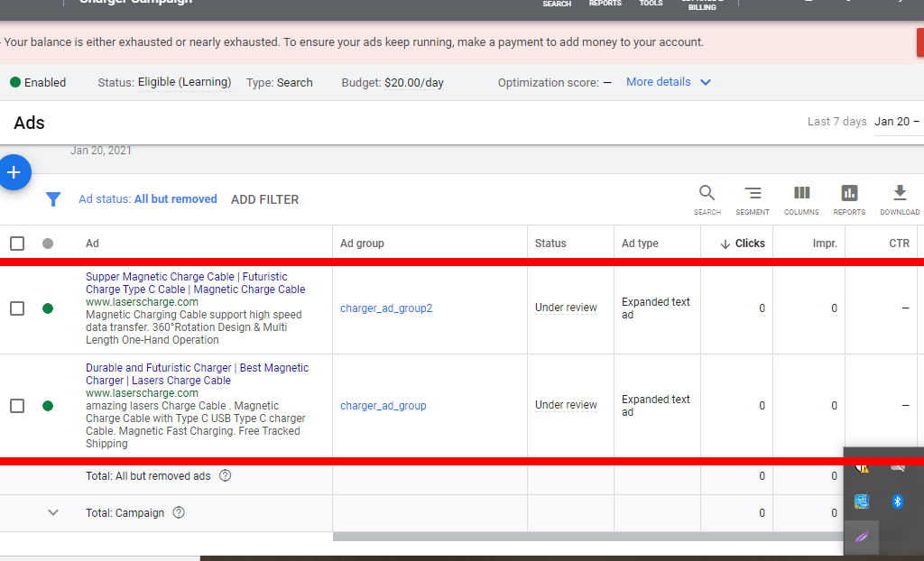Click the gray status dot column header
This screenshot has width=924, height=561.
tap(48, 244)
